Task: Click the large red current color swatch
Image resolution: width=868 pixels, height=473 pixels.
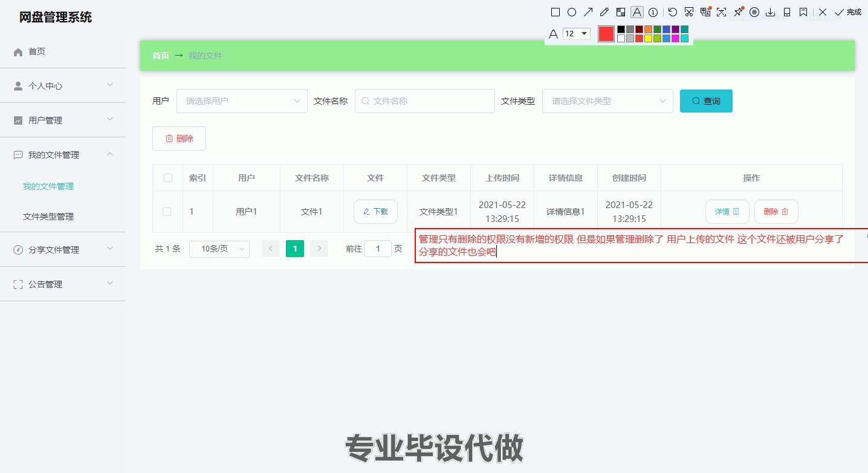Action: [x=606, y=34]
